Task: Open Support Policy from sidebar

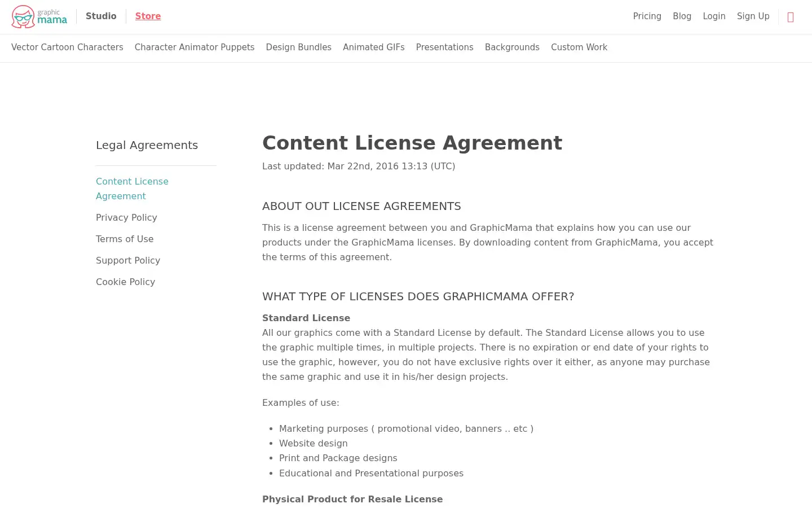Action: pos(128,260)
